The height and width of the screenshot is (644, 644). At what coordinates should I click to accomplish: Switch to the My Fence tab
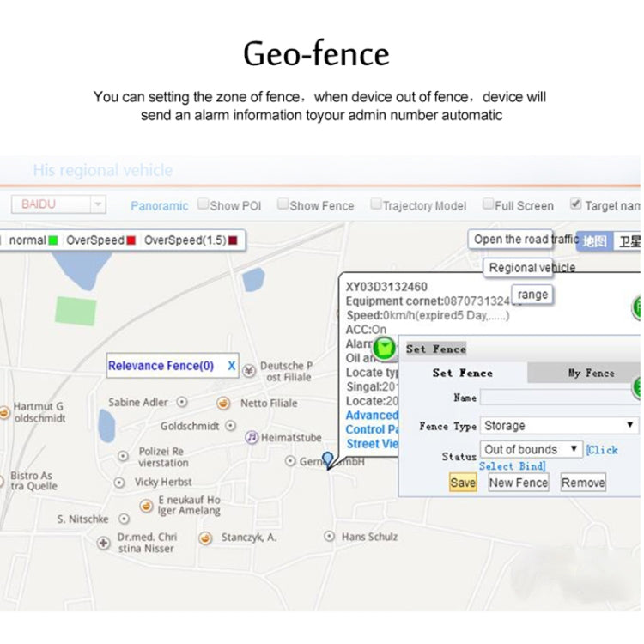(x=591, y=373)
